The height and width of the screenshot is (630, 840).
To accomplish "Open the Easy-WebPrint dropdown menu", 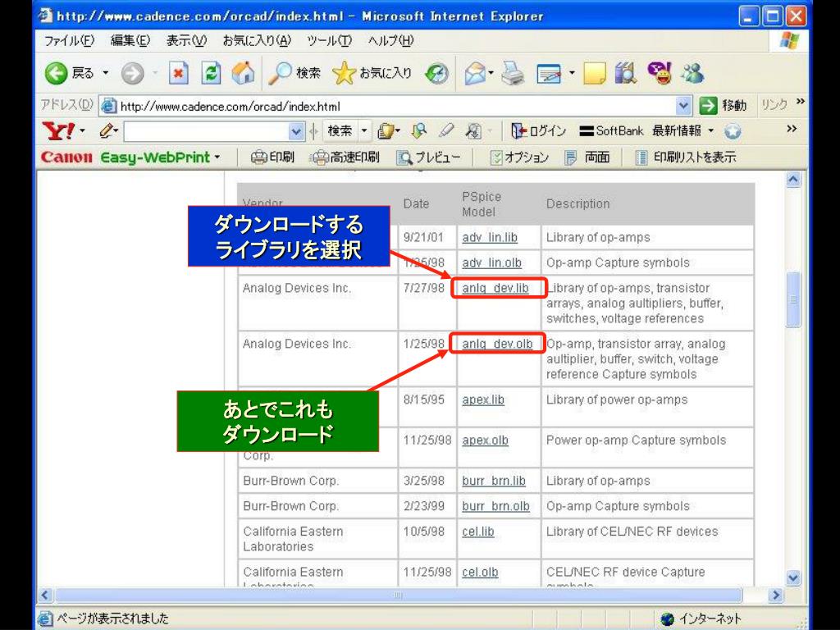I will (217, 157).
